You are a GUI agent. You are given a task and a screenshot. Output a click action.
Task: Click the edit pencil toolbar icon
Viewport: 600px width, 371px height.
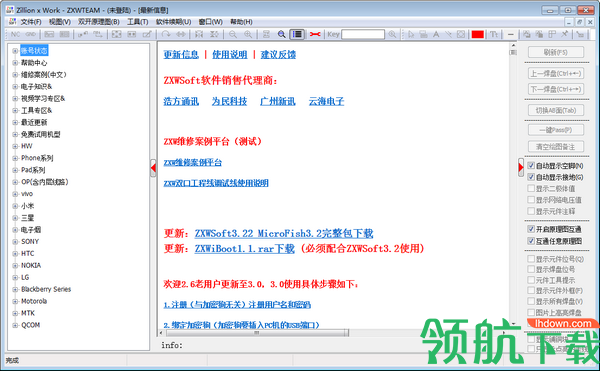click(x=147, y=34)
